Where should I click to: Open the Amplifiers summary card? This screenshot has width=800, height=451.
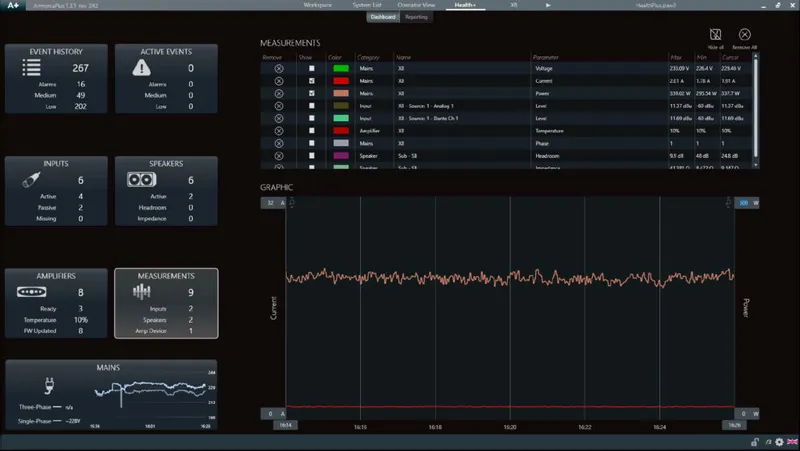[56, 303]
